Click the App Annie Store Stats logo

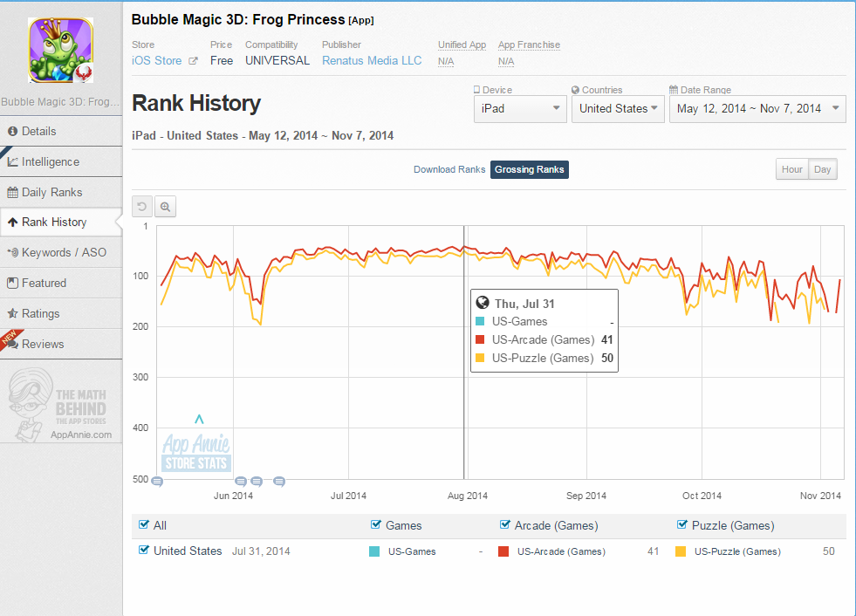[196, 453]
